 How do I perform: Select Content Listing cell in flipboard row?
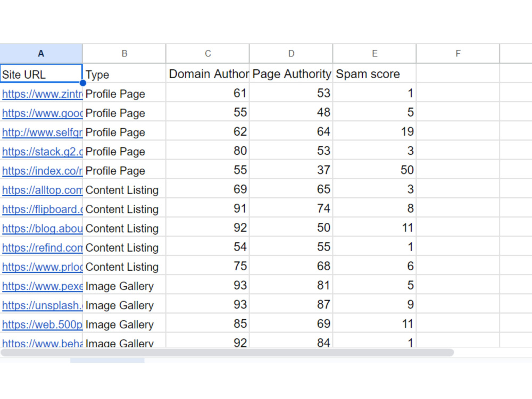coord(124,209)
